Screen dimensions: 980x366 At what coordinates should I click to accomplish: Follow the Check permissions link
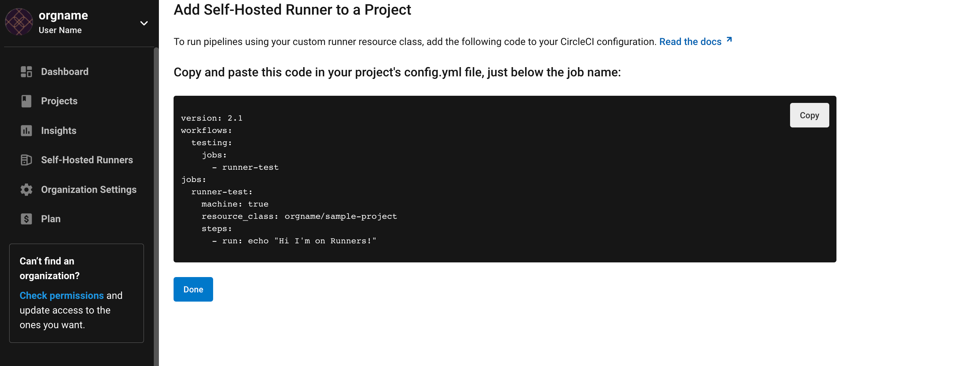[x=62, y=295]
